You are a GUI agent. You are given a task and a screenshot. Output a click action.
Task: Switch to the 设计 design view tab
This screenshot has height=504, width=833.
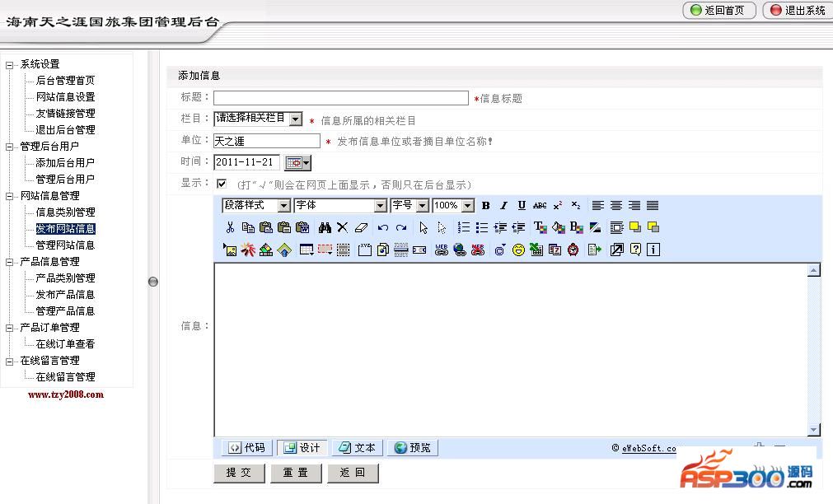(302, 448)
